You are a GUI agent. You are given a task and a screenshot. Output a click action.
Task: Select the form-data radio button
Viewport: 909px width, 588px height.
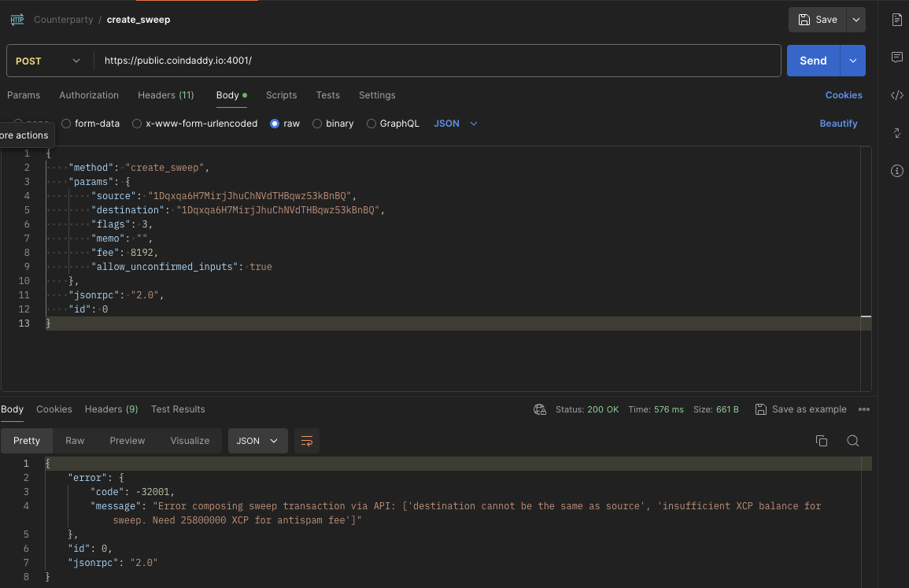66,124
